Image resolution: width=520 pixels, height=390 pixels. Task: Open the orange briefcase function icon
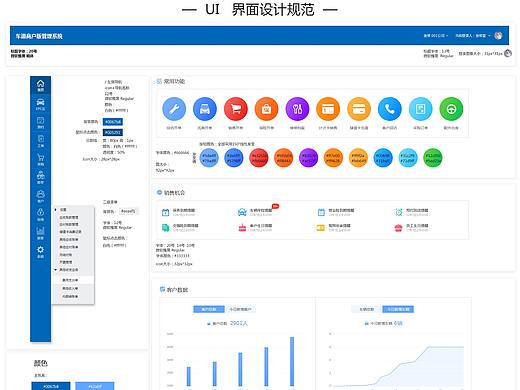click(266, 109)
